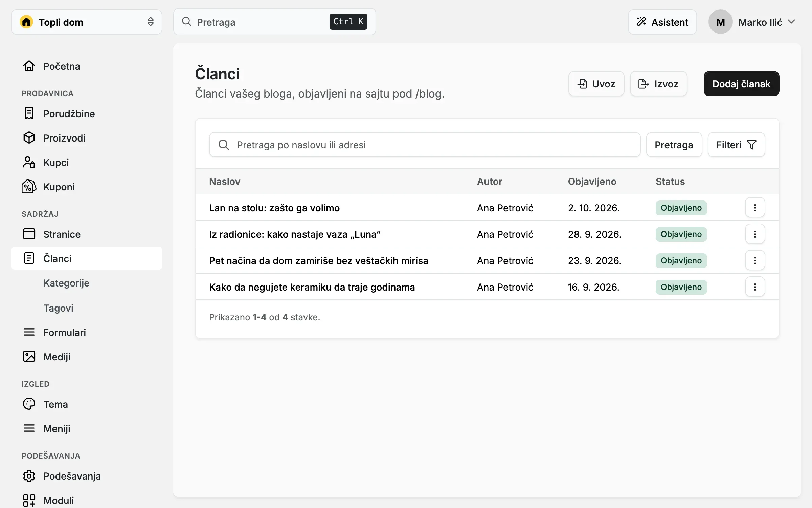The width and height of the screenshot is (812, 508).
Task: Click the Pretraga button beside the search field
Action: click(674, 145)
